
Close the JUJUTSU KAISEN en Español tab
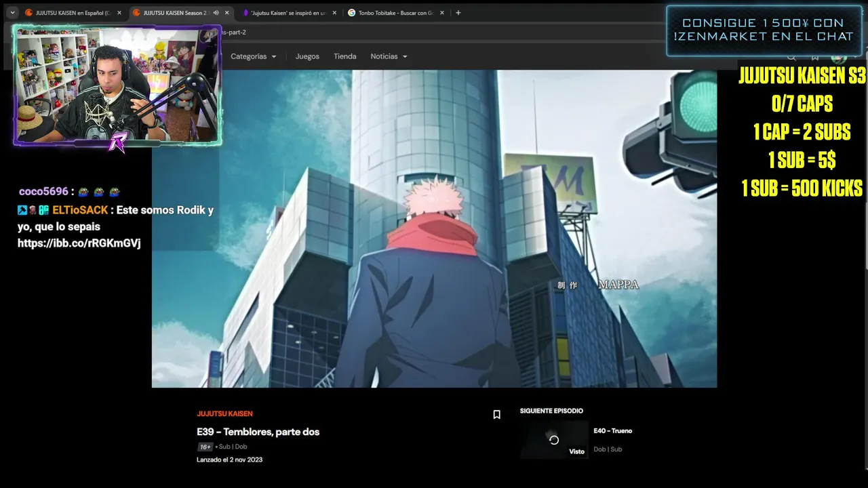(119, 13)
